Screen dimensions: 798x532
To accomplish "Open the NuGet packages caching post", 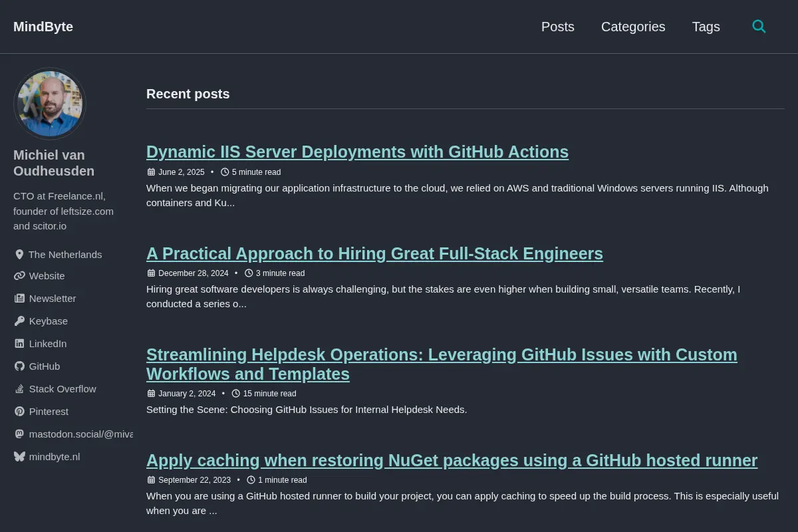I will pos(452,460).
